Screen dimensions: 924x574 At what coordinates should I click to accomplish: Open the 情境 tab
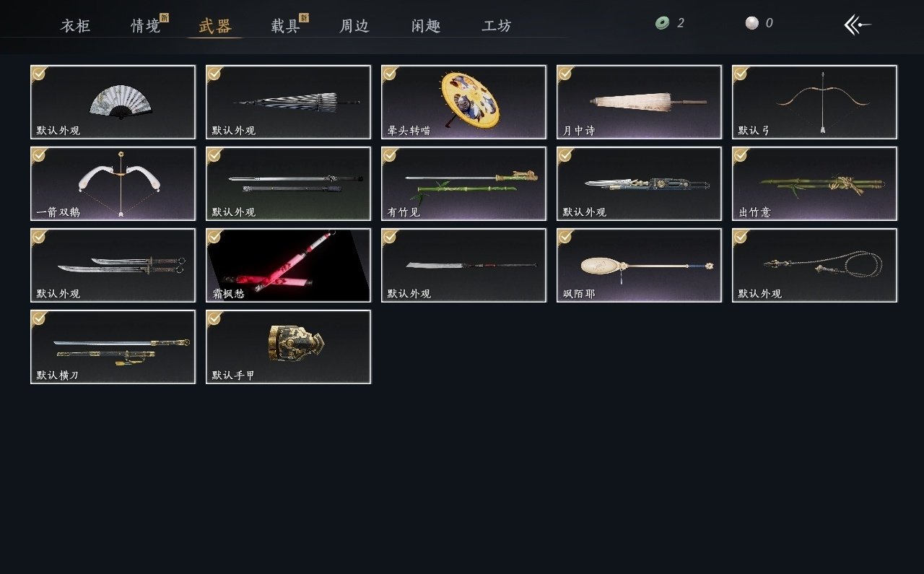(146, 26)
